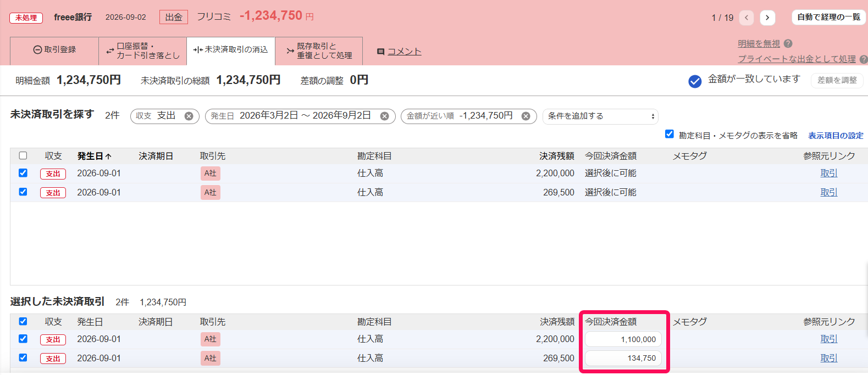Click the 金額が一致しています blue check icon
This screenshot has height=375, width=868.
tap(695, 81)
